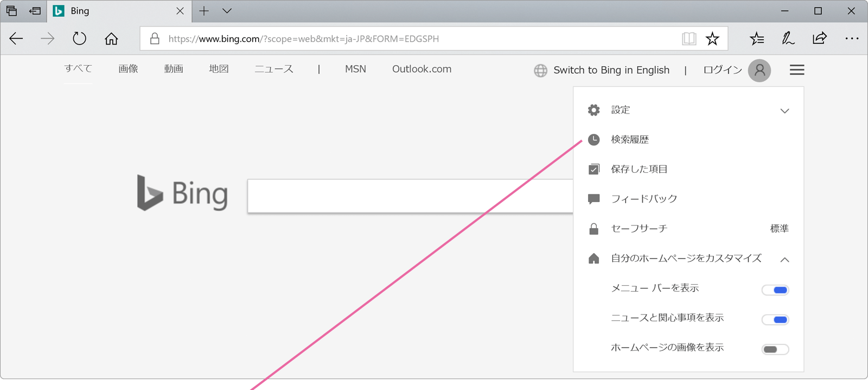The width and height of the screenshot is (868, 390).
Task: Open the 地図 link
Action: (x=219, y=69)
